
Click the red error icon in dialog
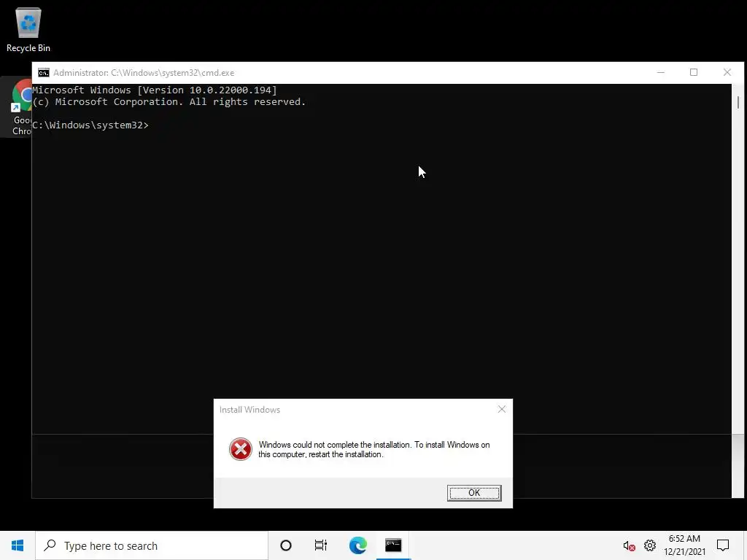(241, 449)
